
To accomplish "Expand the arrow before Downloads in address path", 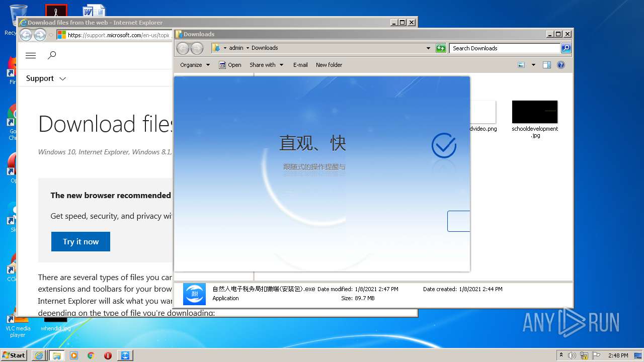I will pos(248,48).
